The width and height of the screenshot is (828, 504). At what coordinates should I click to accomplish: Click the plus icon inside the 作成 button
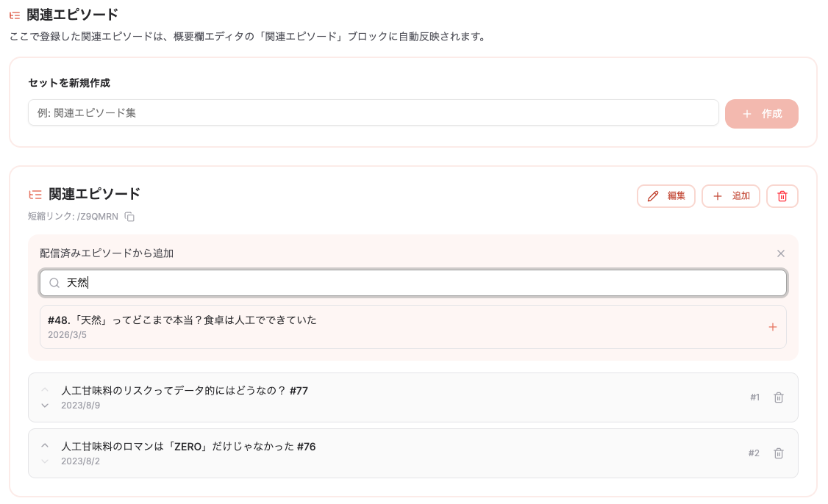748,113
